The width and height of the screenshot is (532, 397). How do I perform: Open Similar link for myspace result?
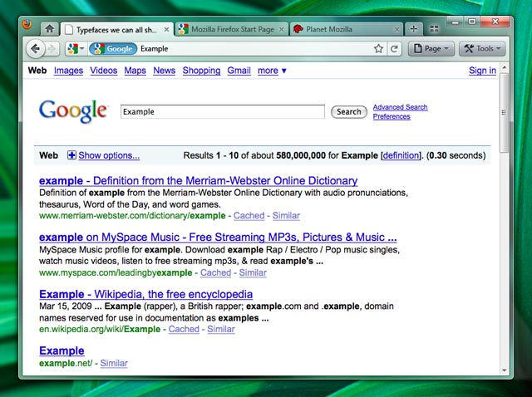click(253, 272)
